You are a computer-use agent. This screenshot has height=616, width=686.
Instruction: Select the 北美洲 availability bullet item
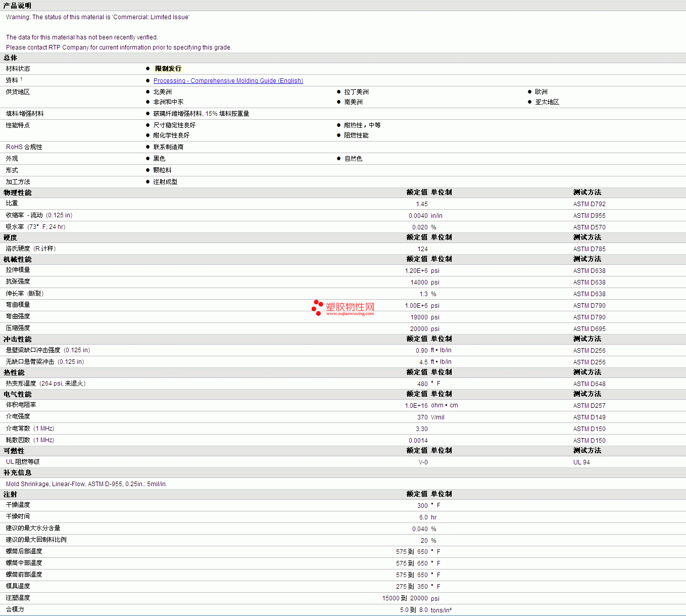pos(162,92)
